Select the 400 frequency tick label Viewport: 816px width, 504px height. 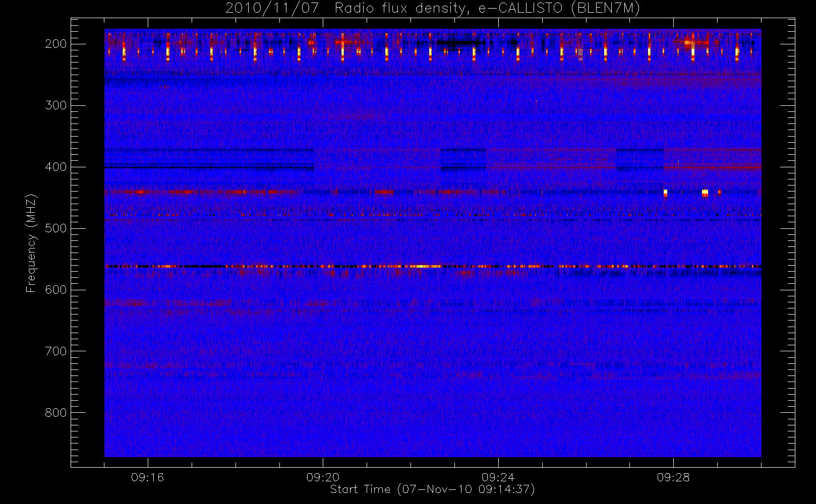pyautogui.click(x=56, y=167)
